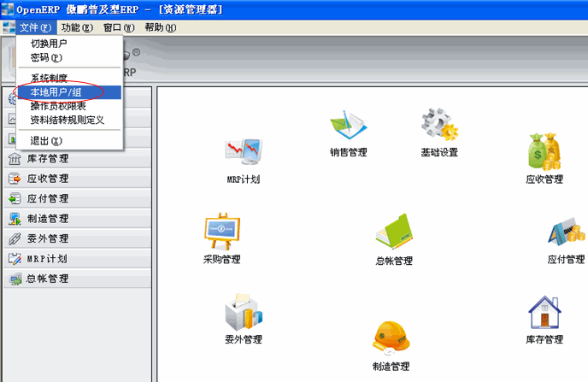The height and width of the screenshot is (382, 588).
Task: Click the 库存管理 label in main panel
Action: pos(544,339)
